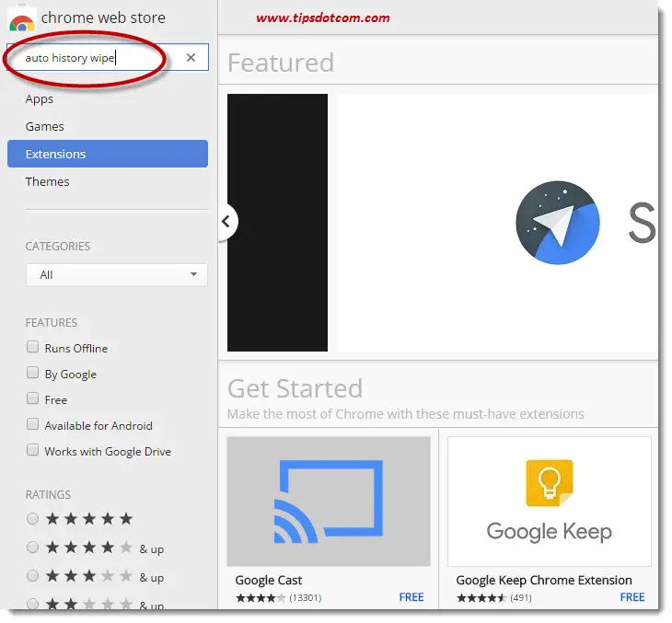Check the Free feature filter
Screen dimensions: 672x623
[32, 398]
